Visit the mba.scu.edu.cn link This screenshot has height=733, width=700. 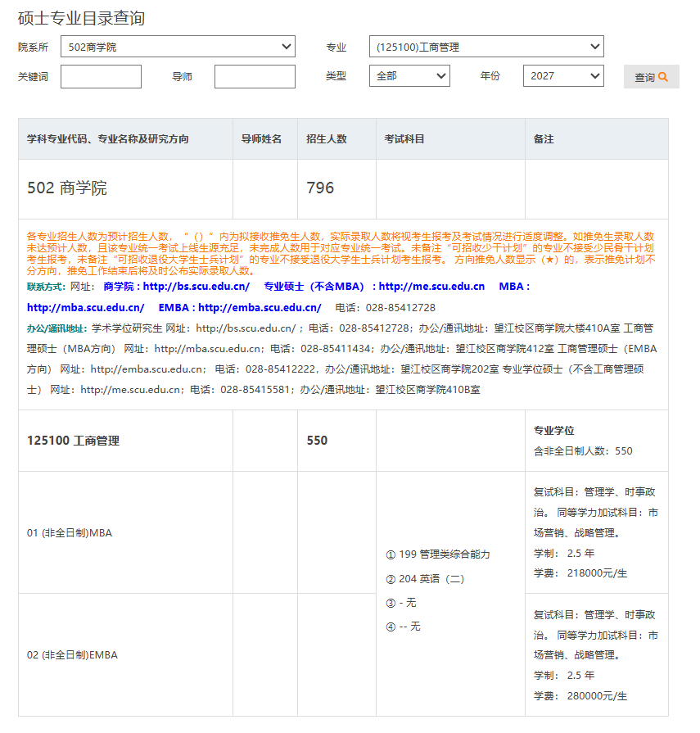point(85,308)
